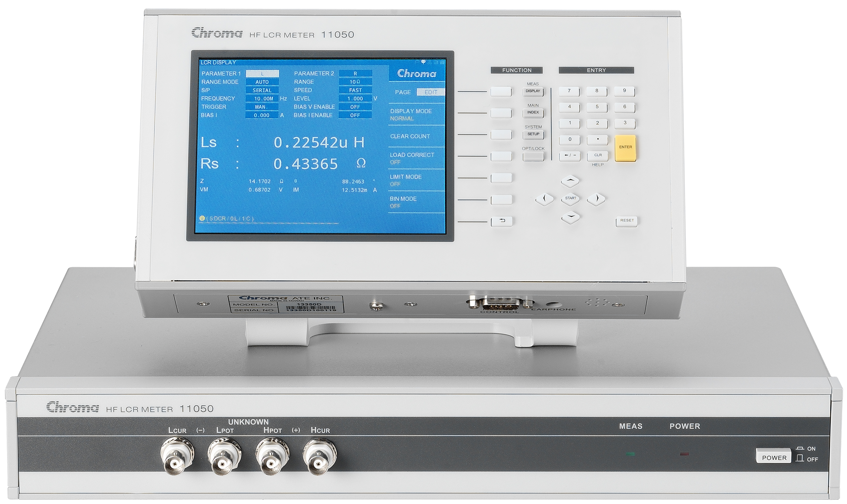Open the RANGE field showing 10Ω
The image size is (847, 504).
click(x=355, y=82)
